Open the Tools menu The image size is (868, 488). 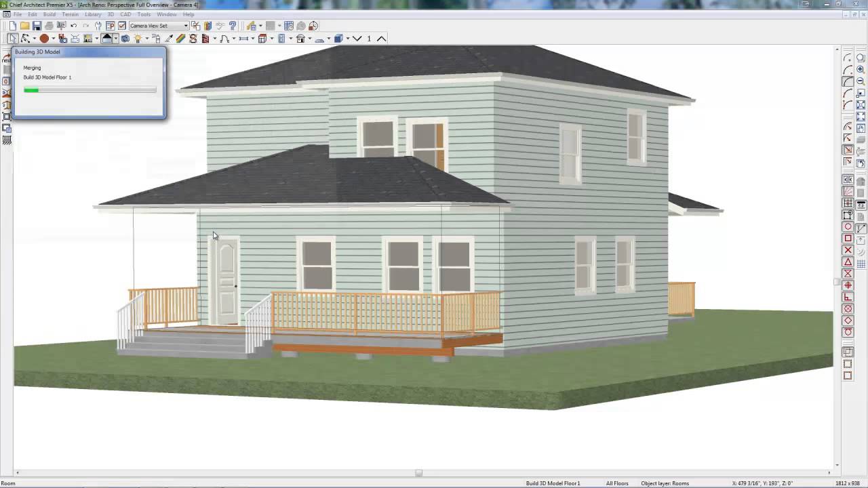(144, 14)
